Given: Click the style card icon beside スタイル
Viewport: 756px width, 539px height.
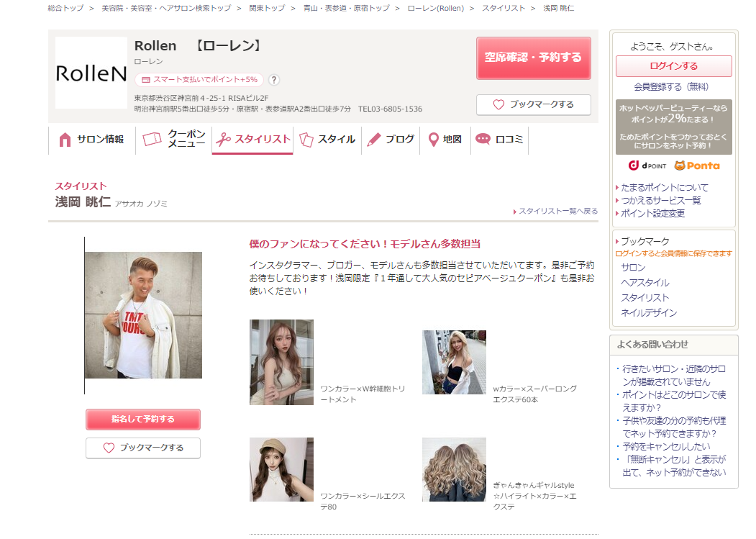Looking at the screenshot, I should coord(306,140).
